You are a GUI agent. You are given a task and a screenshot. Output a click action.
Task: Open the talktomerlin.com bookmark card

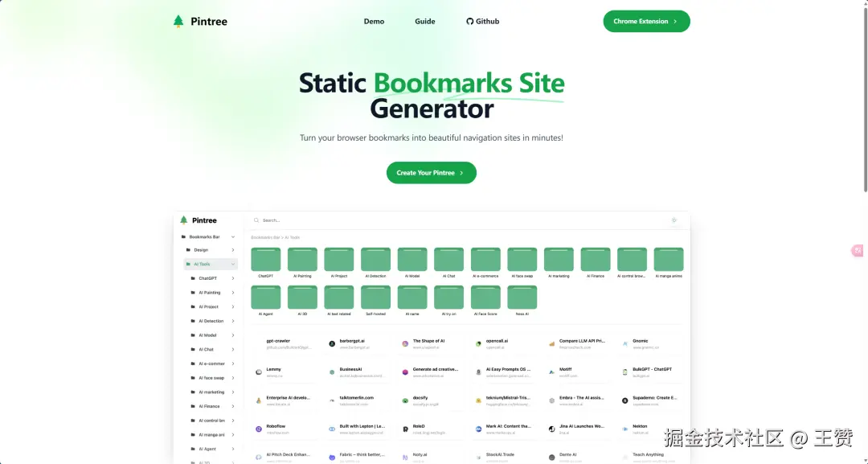(357, 400)
